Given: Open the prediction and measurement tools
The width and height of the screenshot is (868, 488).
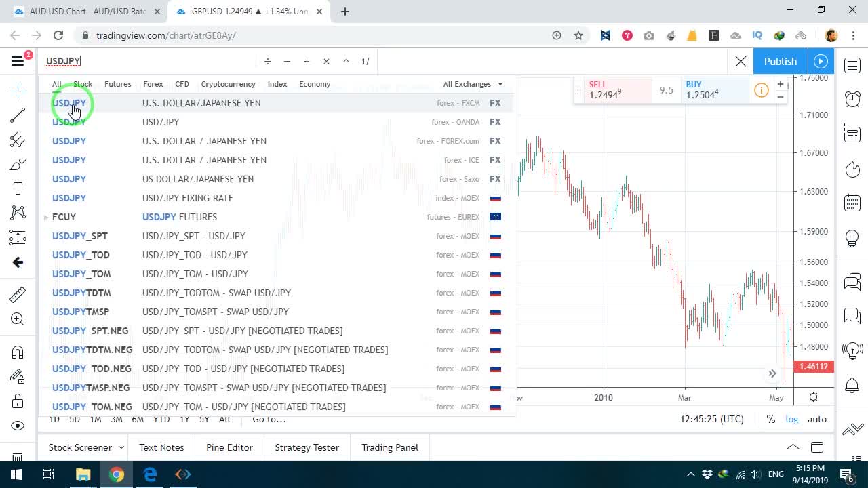Looking at the screenshot, I should point(18,237).
